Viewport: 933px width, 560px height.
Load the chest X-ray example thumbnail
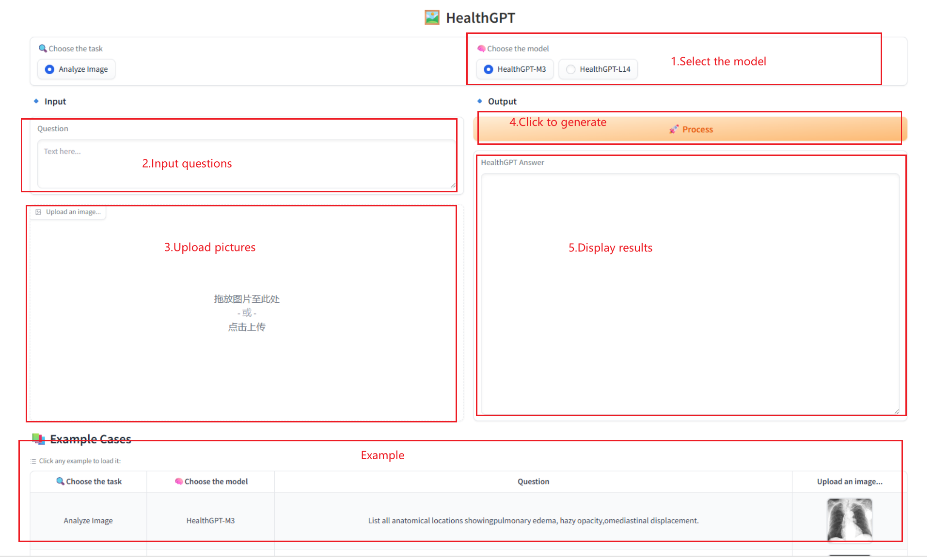click(x=849, y=519)
